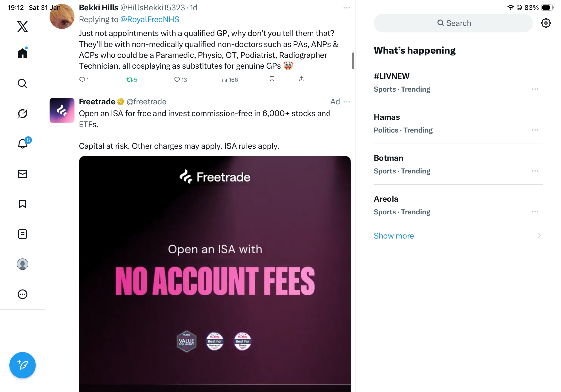
Task: Open the Grok icon in sidebar
Action: coord(23,114)
